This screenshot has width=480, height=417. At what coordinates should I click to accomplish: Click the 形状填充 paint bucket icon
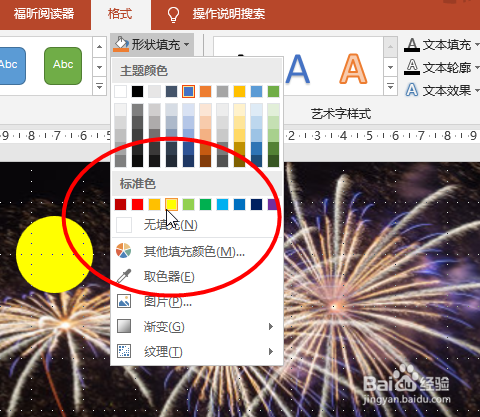121,44
